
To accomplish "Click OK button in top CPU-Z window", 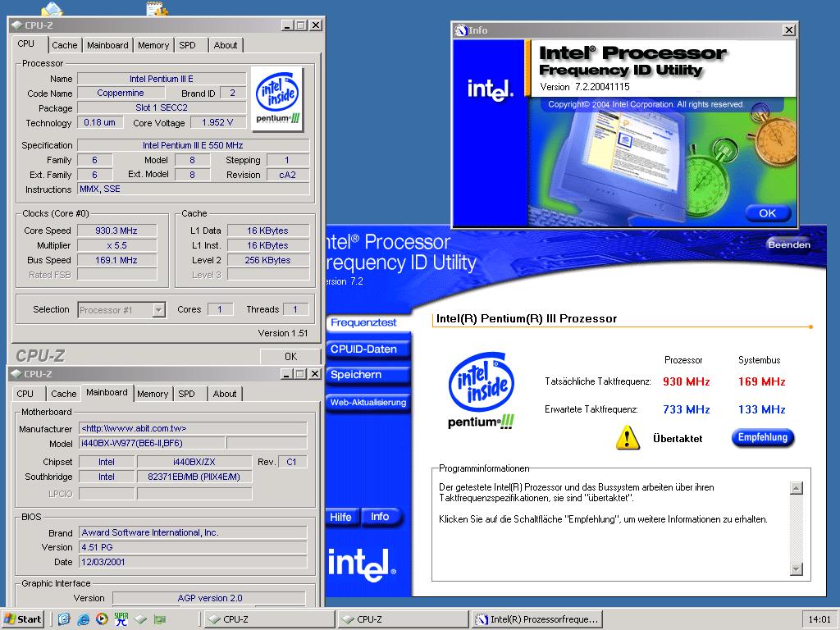I will [x=291, y=356].
